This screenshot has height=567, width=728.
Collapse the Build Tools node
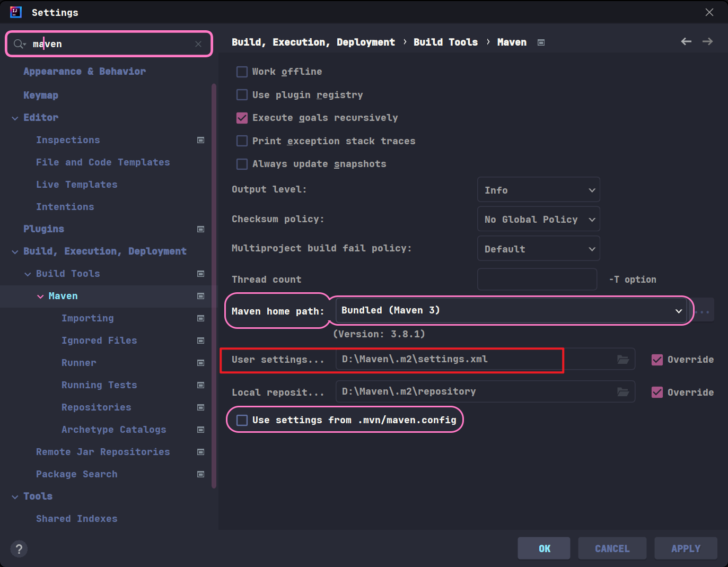[28, 274]
